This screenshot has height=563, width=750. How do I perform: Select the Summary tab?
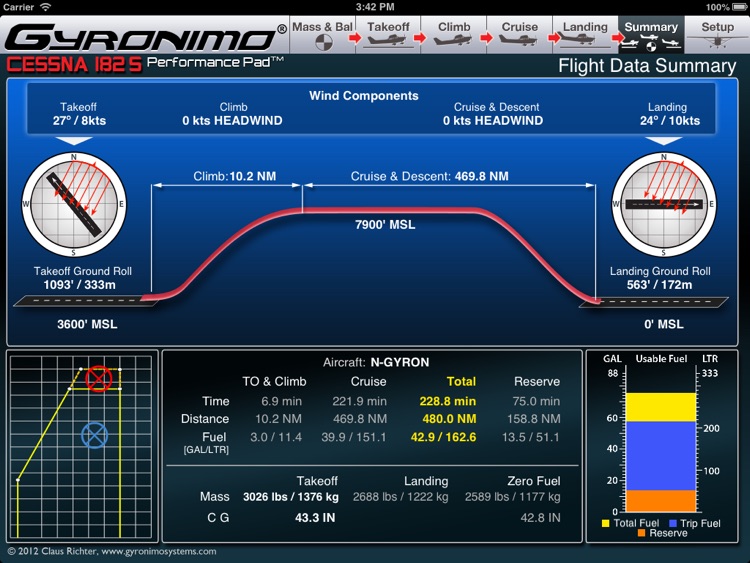pyautogui.click(x=651, y=34)
